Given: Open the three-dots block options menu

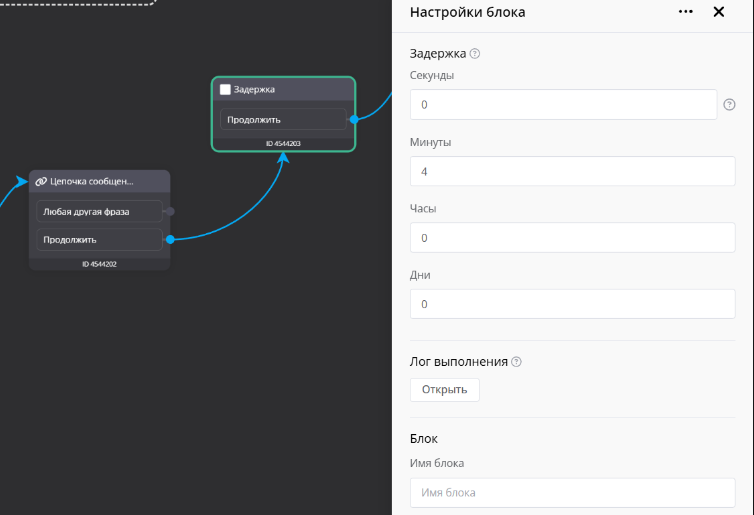Looking at the screenshot, I should click(x=685, y=12).
